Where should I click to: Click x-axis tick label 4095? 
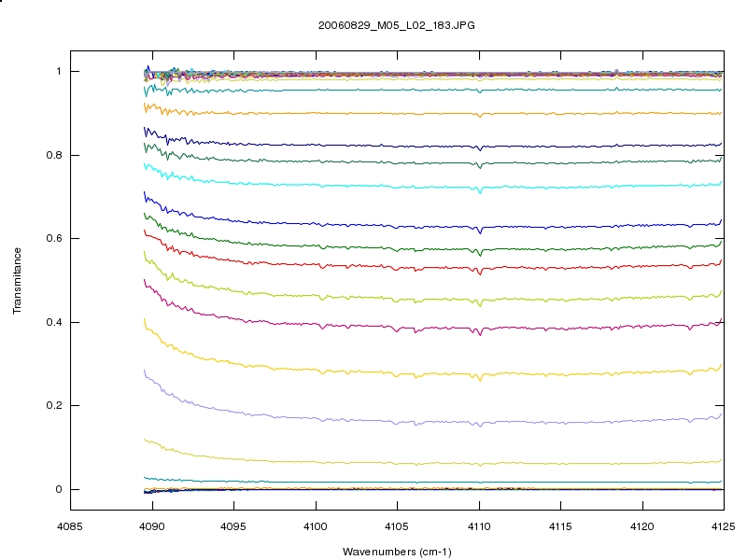point(233,526)
